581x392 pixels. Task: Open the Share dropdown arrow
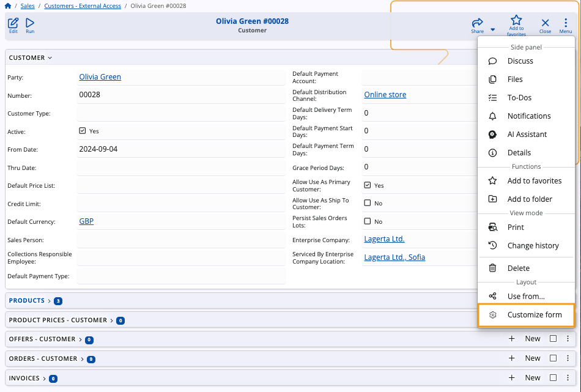point(493,29)
